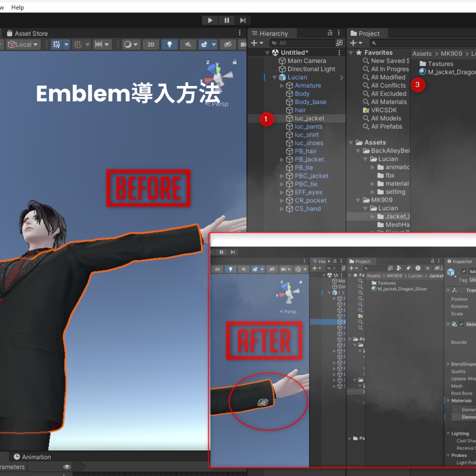Select the VRCSDK favorite search
Viewport: 476px width, 476px height.
(379, 110)
